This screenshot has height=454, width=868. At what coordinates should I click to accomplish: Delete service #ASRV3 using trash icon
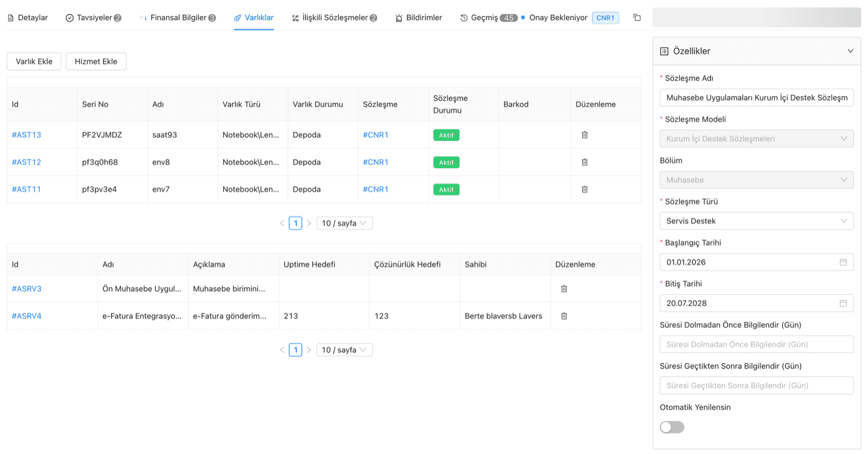[x=564, y=288]
